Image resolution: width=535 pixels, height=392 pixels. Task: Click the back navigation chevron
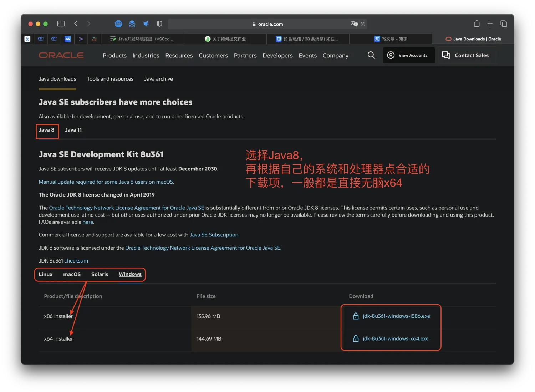click(76, 24)
